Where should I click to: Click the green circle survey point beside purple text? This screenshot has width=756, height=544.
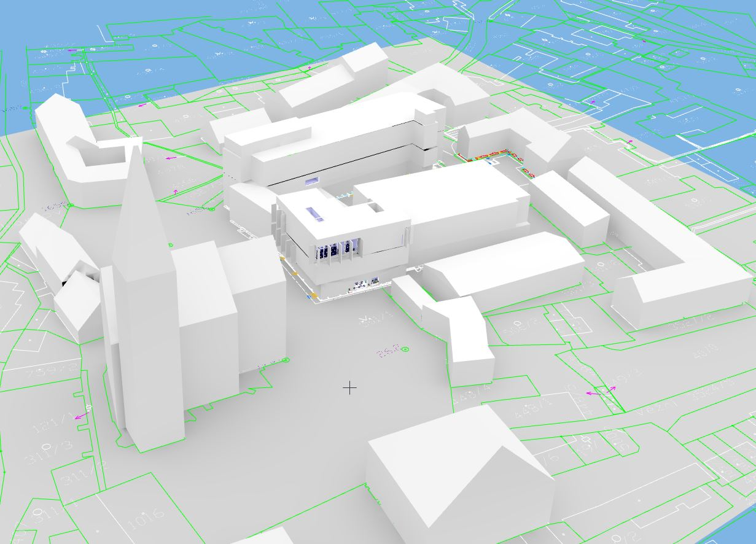(405, 349)
